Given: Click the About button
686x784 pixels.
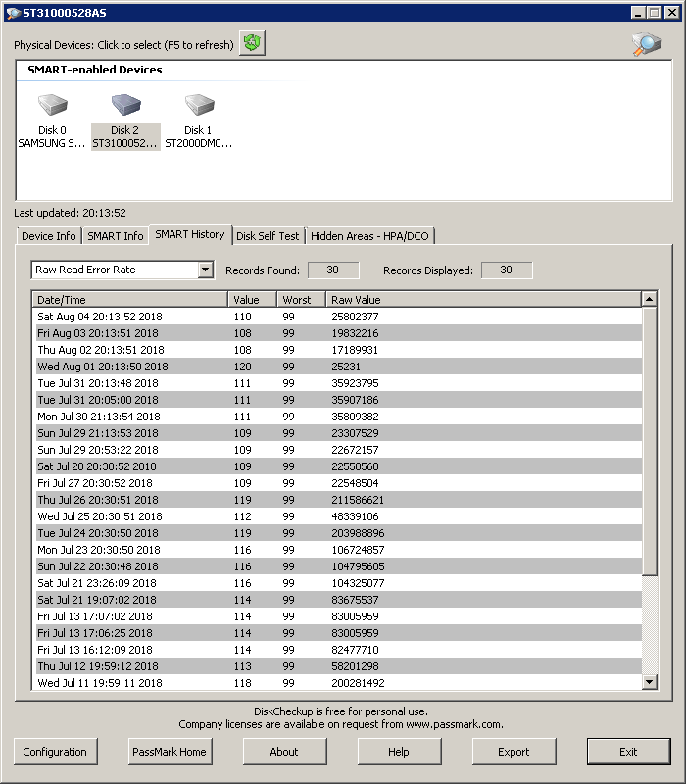Looking at the screenshot, I should click(284, 752).
